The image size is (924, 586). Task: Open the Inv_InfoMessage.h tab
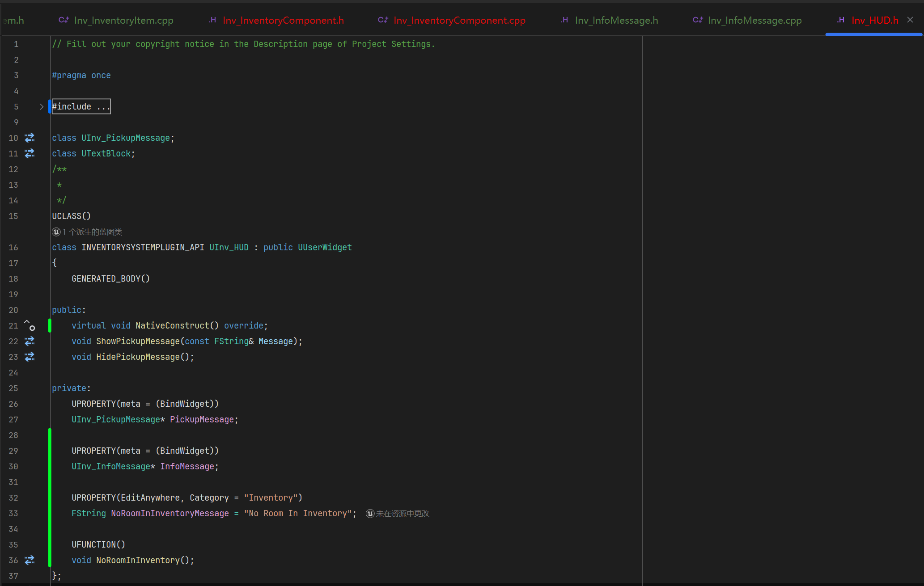pos(616,20)
